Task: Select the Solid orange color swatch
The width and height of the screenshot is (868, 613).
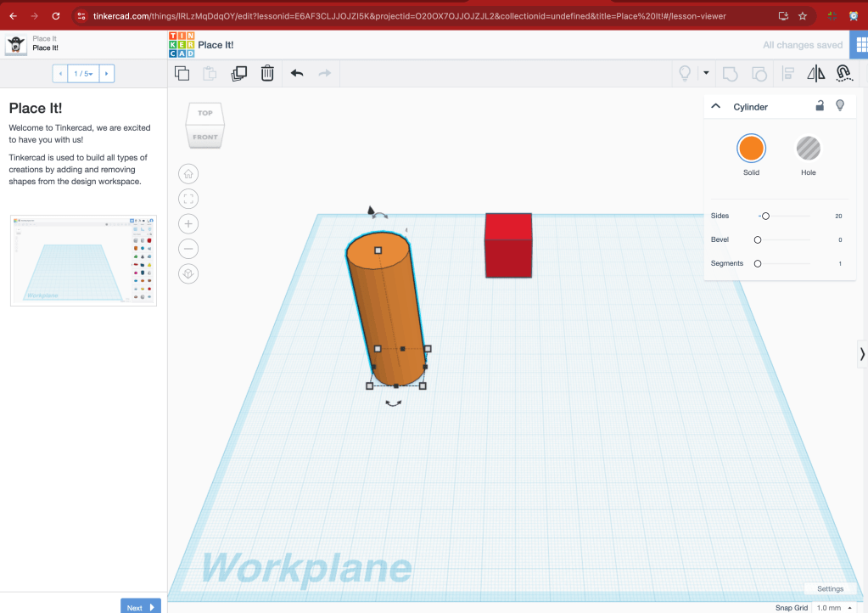Action: tap(751, 149)
